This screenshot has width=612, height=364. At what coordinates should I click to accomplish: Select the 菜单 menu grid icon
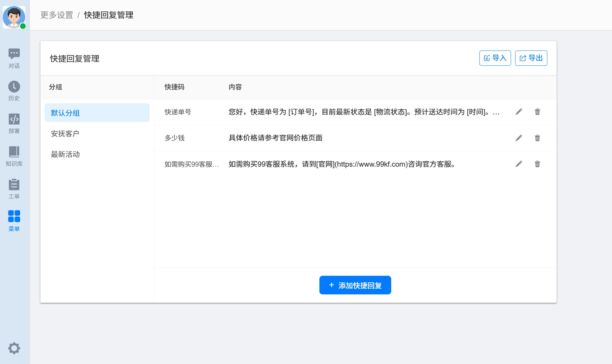pyautogui.click(x=14, y=221)
